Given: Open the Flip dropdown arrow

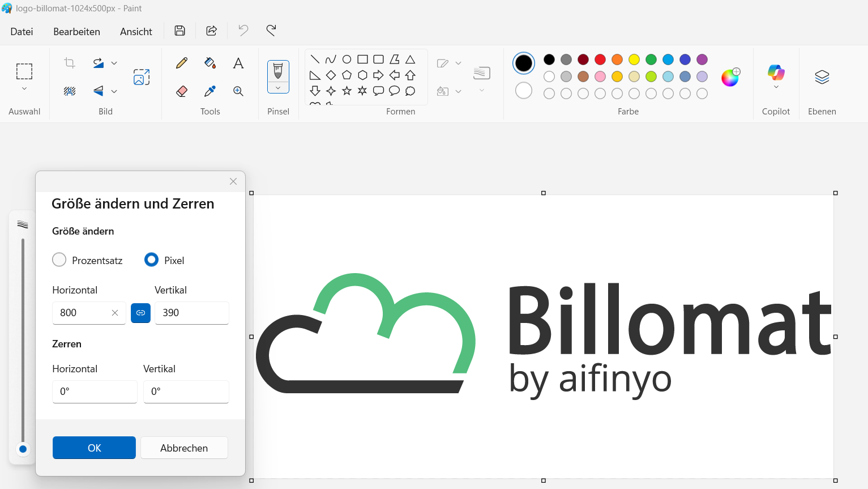Looking at the screenshot, I should point(114,91).
